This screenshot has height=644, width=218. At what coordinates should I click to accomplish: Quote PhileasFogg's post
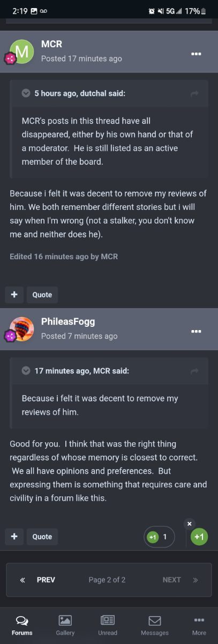(x=42, y=537)
